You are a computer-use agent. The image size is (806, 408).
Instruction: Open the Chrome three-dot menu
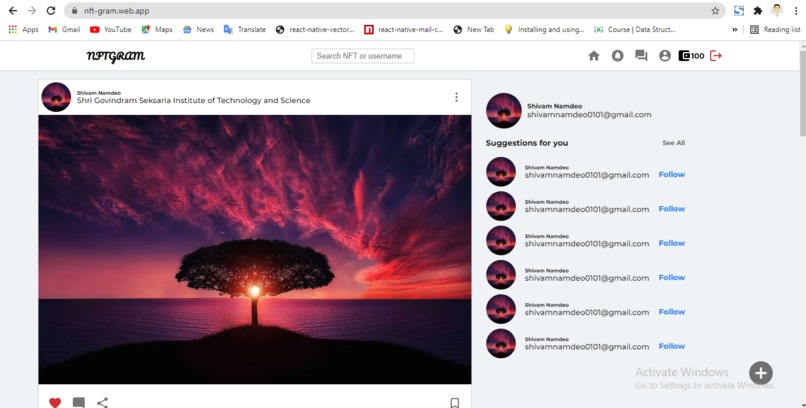tap(796, 11)
